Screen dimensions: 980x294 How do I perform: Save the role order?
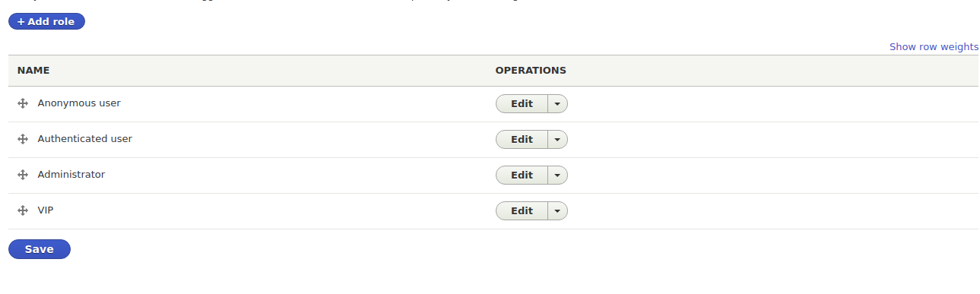coord(40,249)
